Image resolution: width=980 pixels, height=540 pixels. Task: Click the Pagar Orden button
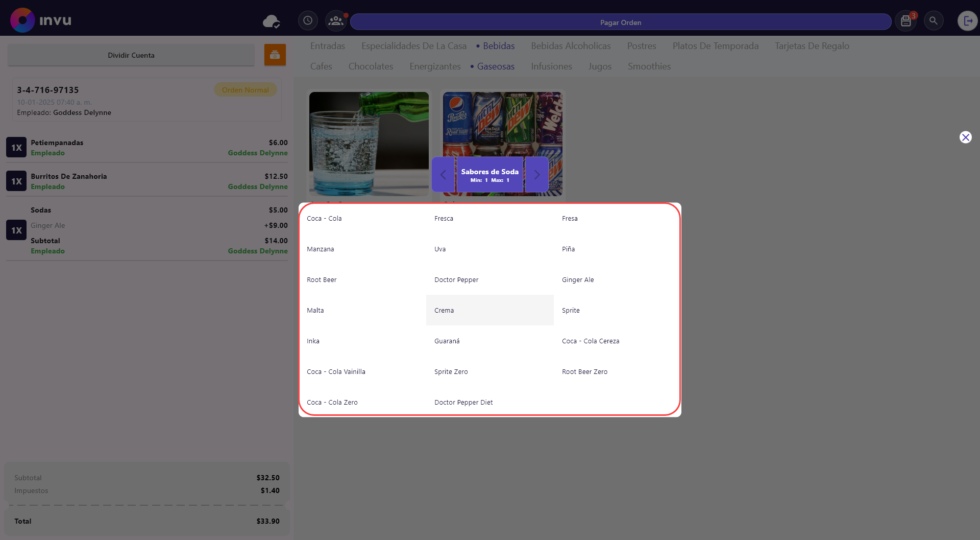[621, 22]
